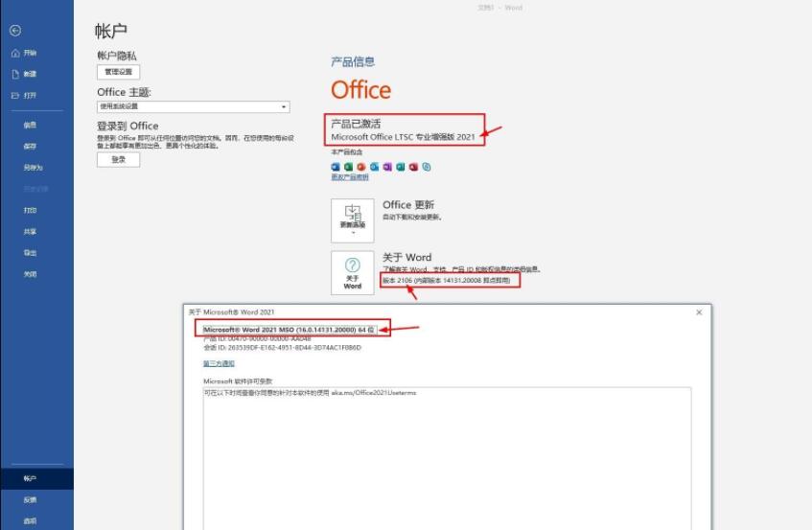Choose 另存为 (Save As) in sidebar
The height and width of the screenshot is (530, 812).
tap(33, 167)
